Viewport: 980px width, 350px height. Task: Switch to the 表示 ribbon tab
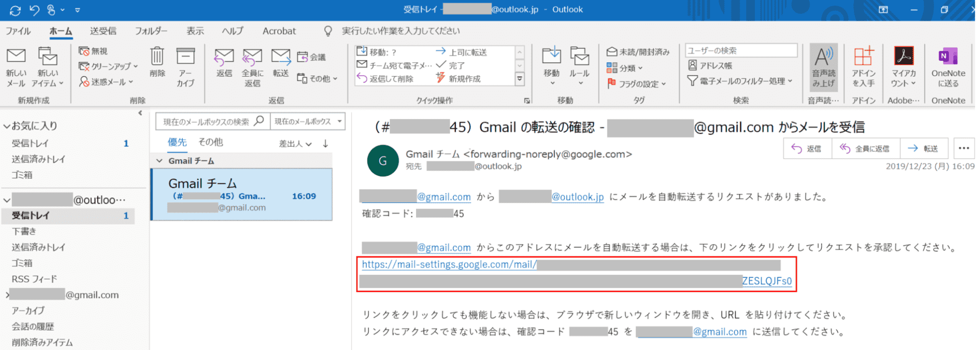tap(195, 31)
